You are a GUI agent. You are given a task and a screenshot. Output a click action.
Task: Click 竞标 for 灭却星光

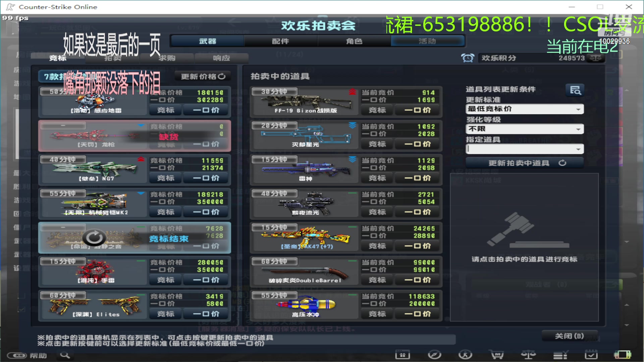(377, 144)
